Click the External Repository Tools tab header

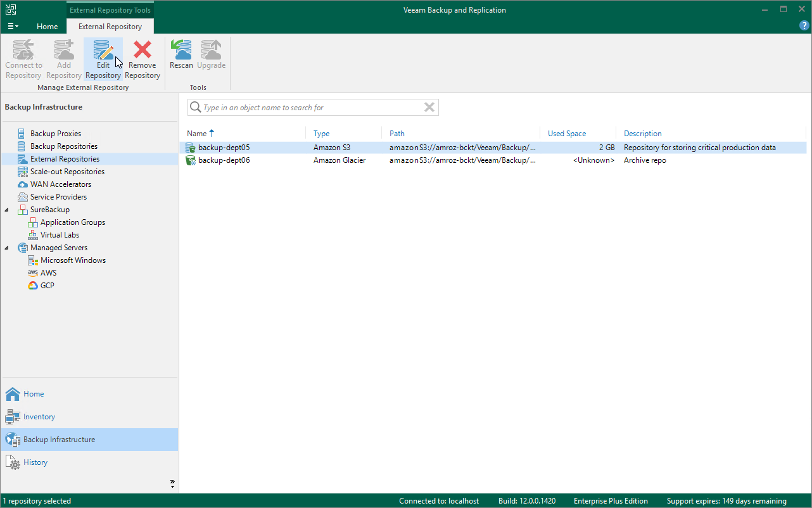tap(110, 10)
